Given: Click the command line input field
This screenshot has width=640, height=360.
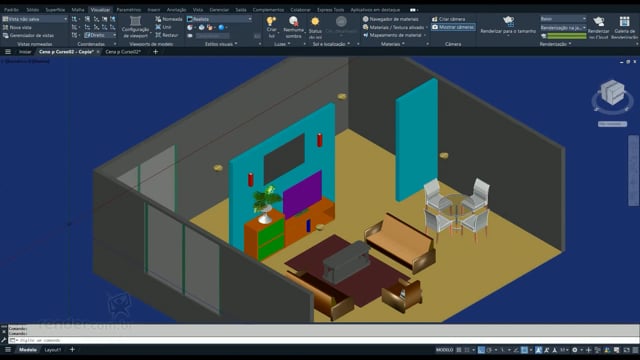Looking at the screenshot, I should 324,340.
